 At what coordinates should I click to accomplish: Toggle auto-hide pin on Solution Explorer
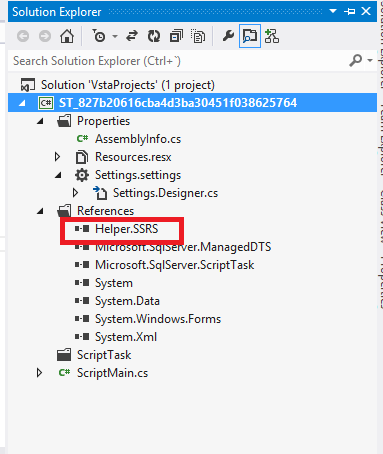349,12
